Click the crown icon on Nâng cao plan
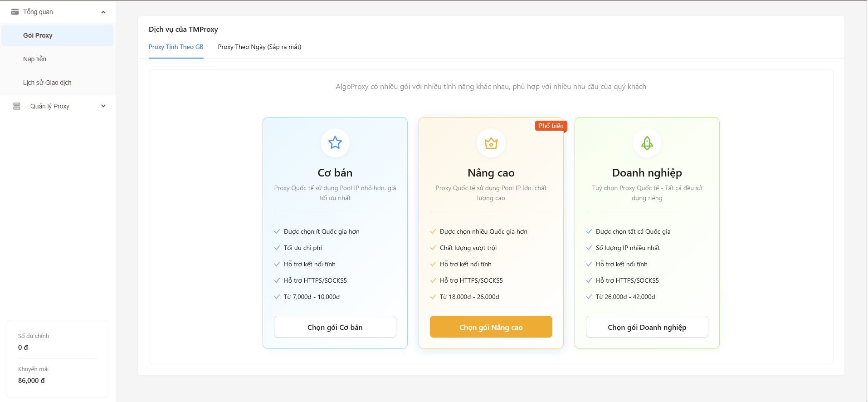This screenshot has width=868, height=402. coord(491,143)
